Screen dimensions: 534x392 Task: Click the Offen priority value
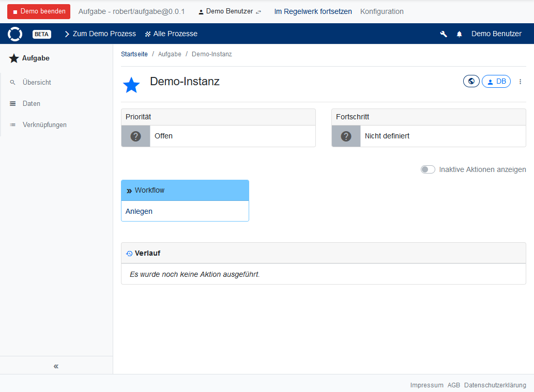point(163,136)
